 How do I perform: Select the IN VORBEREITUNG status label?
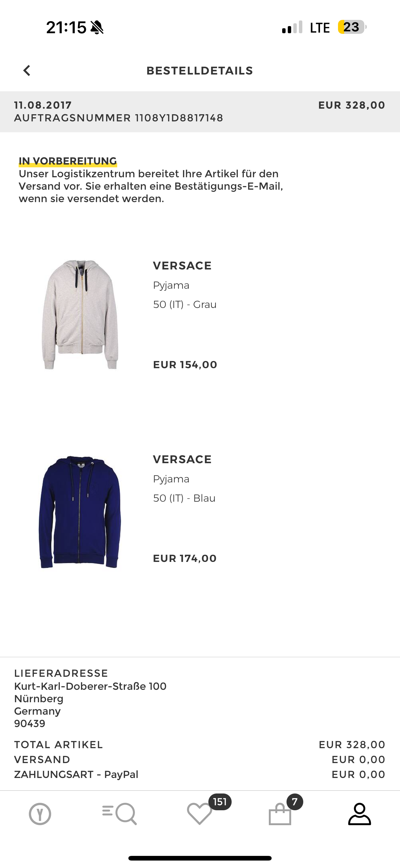click(68, 161)
